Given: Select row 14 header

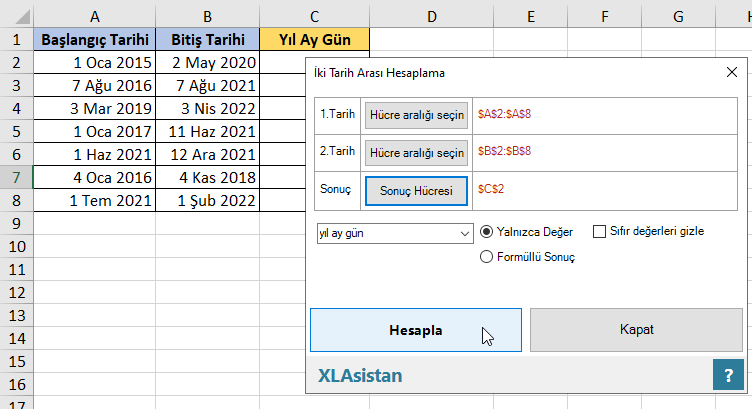Looking at the screenshot, I should coord(16,339).
